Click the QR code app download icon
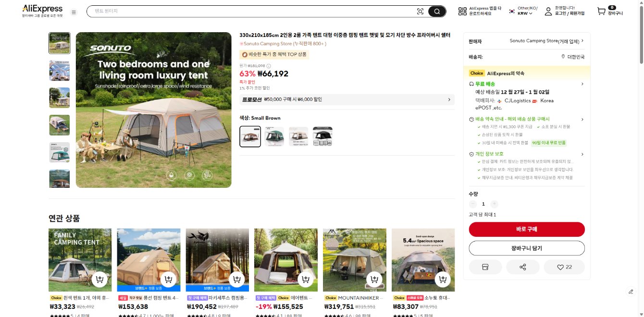 462,12
